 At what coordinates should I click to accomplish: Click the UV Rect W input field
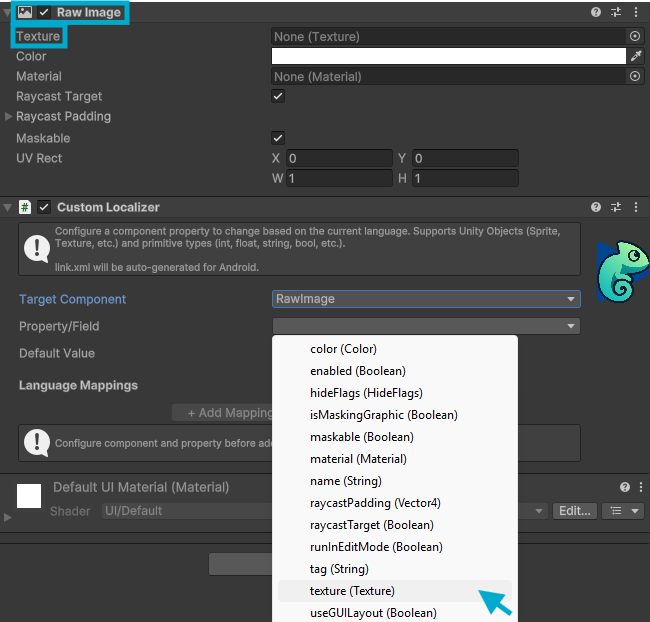pos(340,179)
